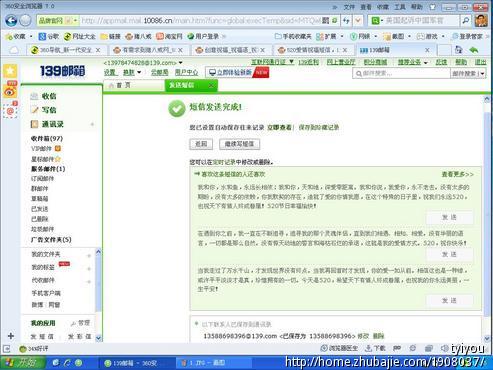Open the 已发送 folder

tap(39, 209)
